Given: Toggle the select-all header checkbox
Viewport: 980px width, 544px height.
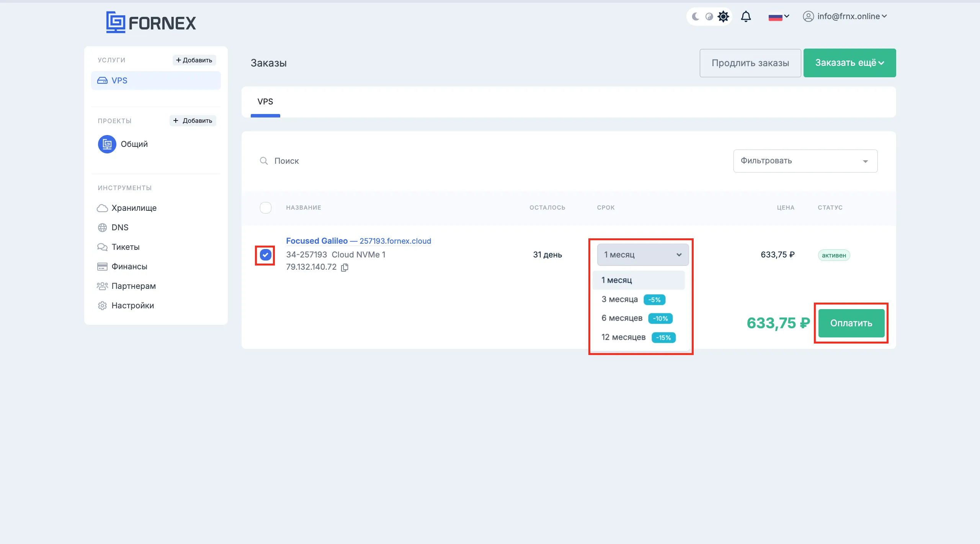Looking at the screenshot, I should click(x=265, y=207).
